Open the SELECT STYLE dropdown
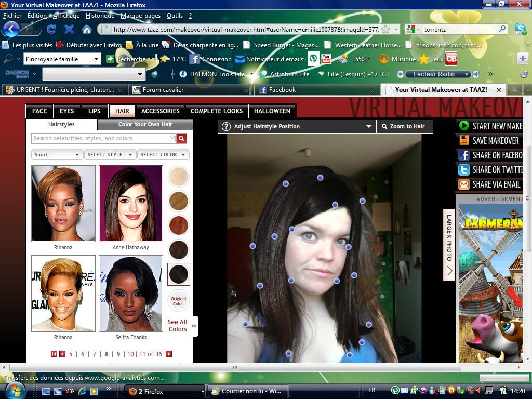This screenshot has height=399, width=532. 110,154
